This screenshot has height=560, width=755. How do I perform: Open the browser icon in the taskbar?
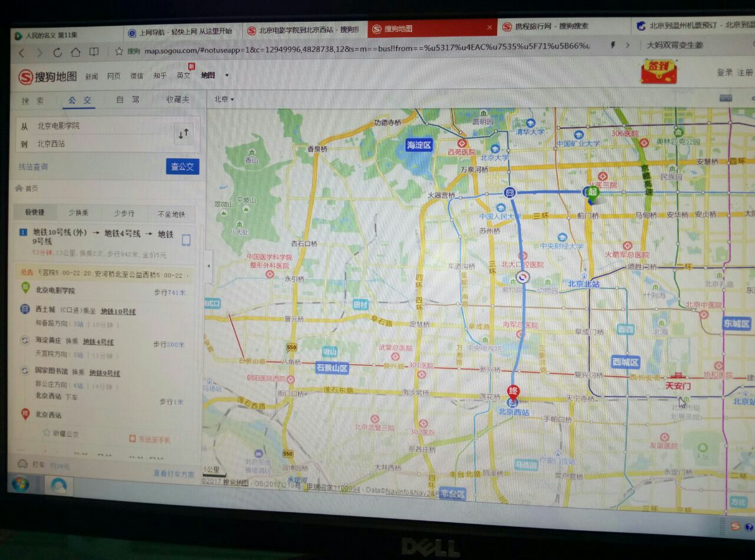58,486
